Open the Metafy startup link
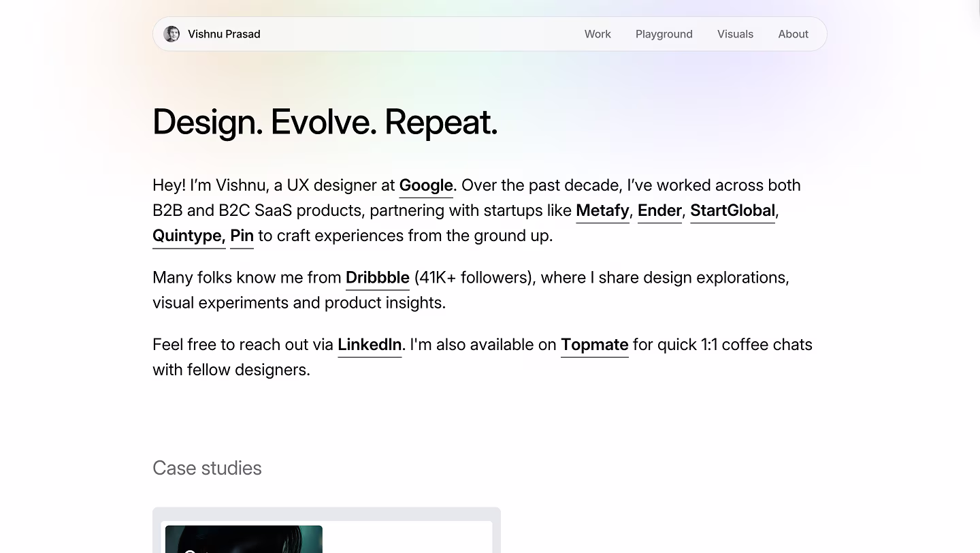This screenshot has width=980, height=553. click(602, 210)
